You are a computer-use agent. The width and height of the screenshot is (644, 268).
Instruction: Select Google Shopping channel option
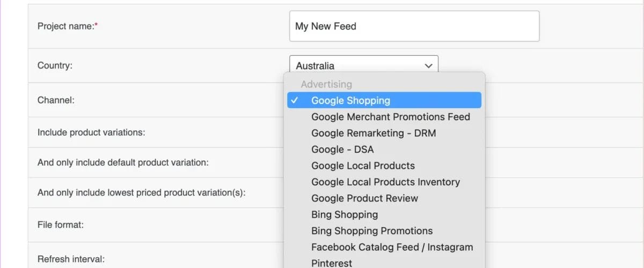pos(350,100)
